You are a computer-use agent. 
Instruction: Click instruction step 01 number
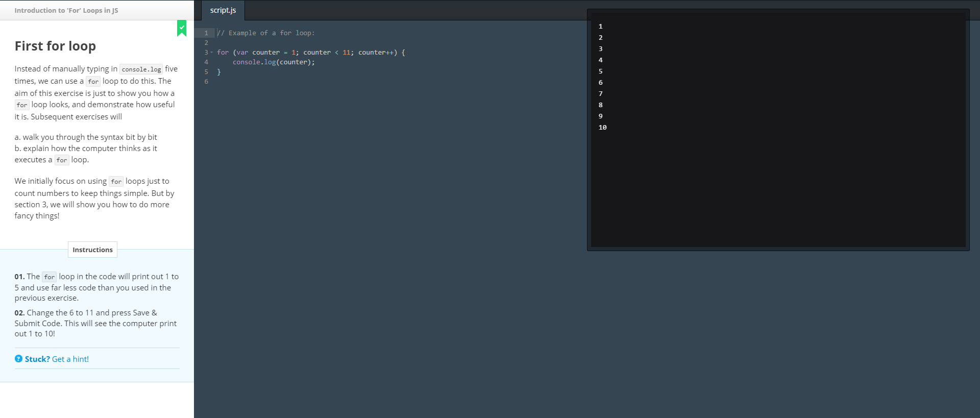(x=19, y=277)
